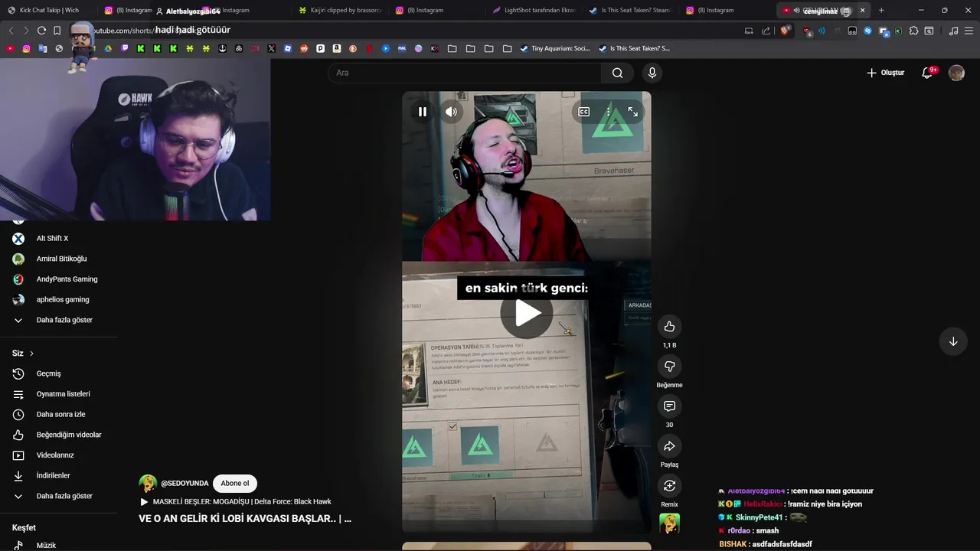980x551 pixels.
Task: Open the Tiny Aquarium: Soci... bookmark
Action: pyautogui.click(x=555, y=48)
